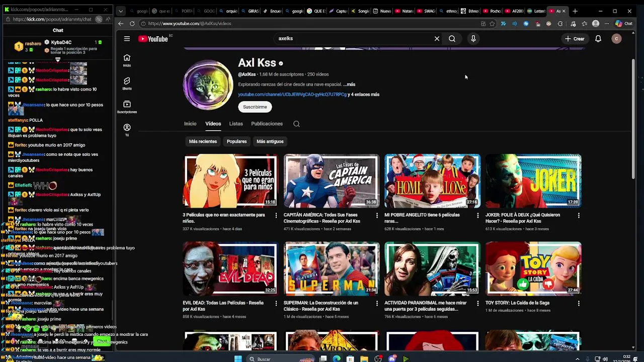The width and height of the screenshot is (644, 362).
Task: Run search with magnifier button
Action: [452, 39]
